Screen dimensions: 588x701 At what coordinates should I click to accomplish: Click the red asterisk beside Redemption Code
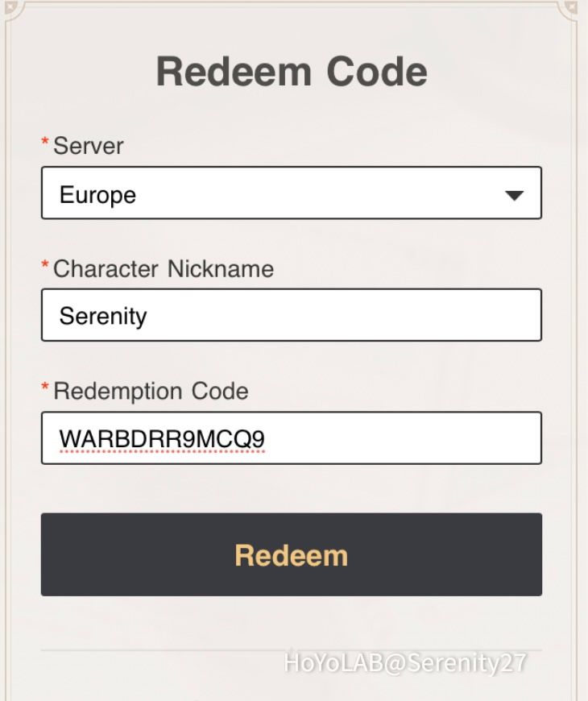(47, 386)
